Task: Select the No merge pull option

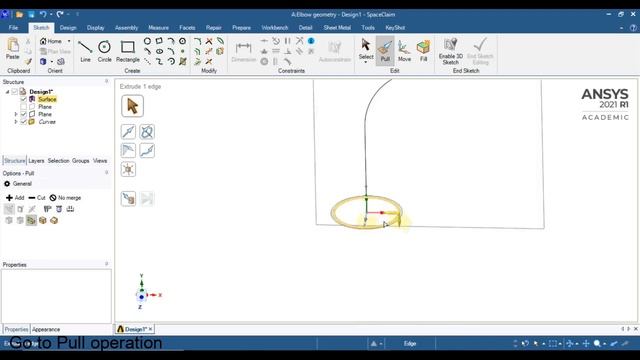Action: coord(65,198)
